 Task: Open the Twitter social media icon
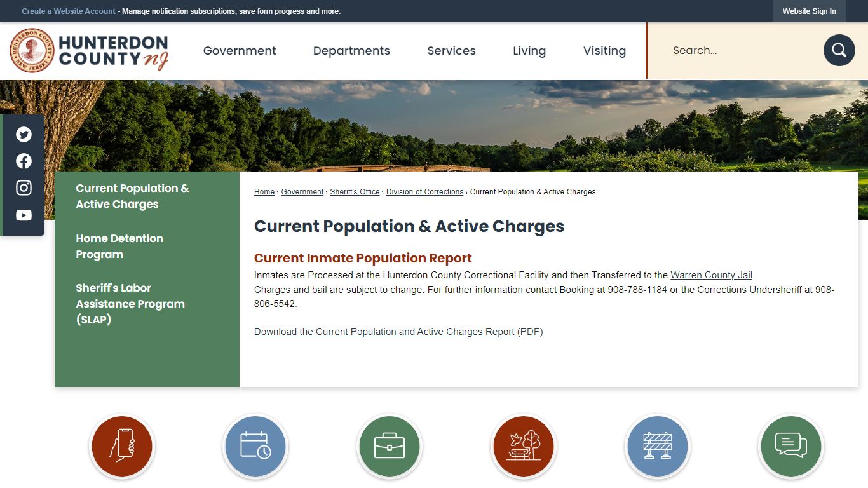pos(24,134)
